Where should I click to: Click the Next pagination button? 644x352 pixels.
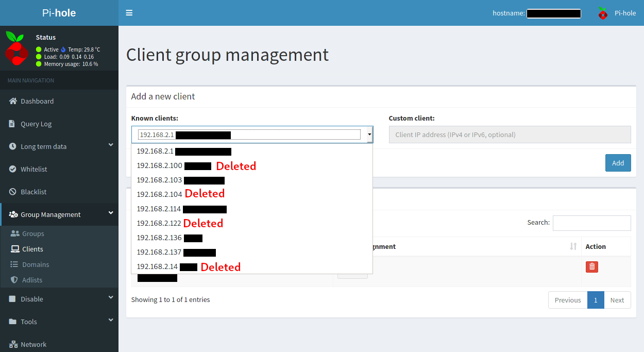[x=617, y=300]
